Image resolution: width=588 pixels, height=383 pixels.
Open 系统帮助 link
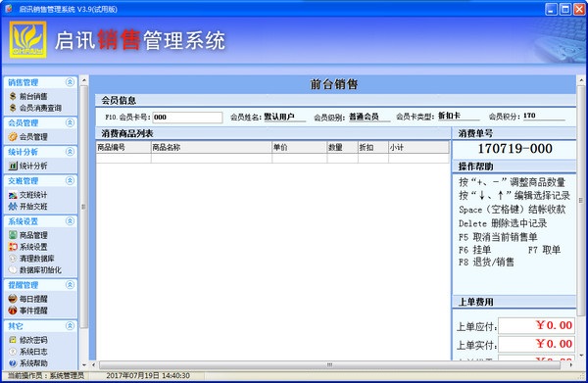33,363
